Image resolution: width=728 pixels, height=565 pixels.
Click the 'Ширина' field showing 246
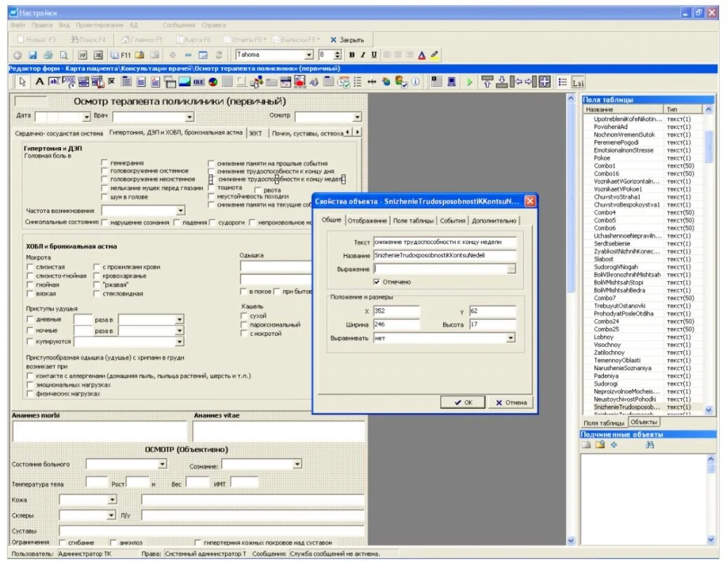point(396,325)
